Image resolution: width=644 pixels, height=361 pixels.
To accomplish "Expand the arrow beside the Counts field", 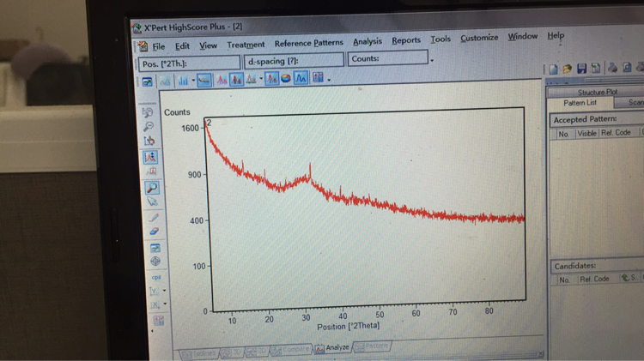I will [x=432, y=60].
